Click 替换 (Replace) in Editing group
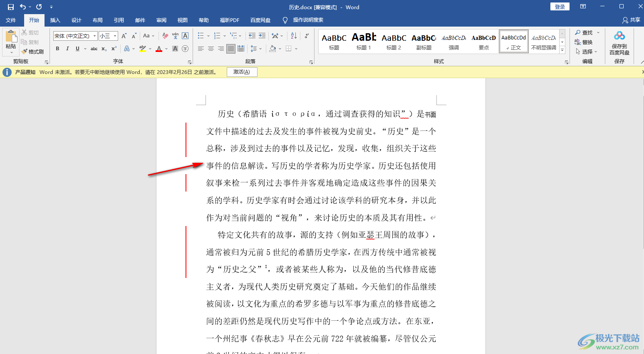 pyautogui.click(x=584, y=42)
